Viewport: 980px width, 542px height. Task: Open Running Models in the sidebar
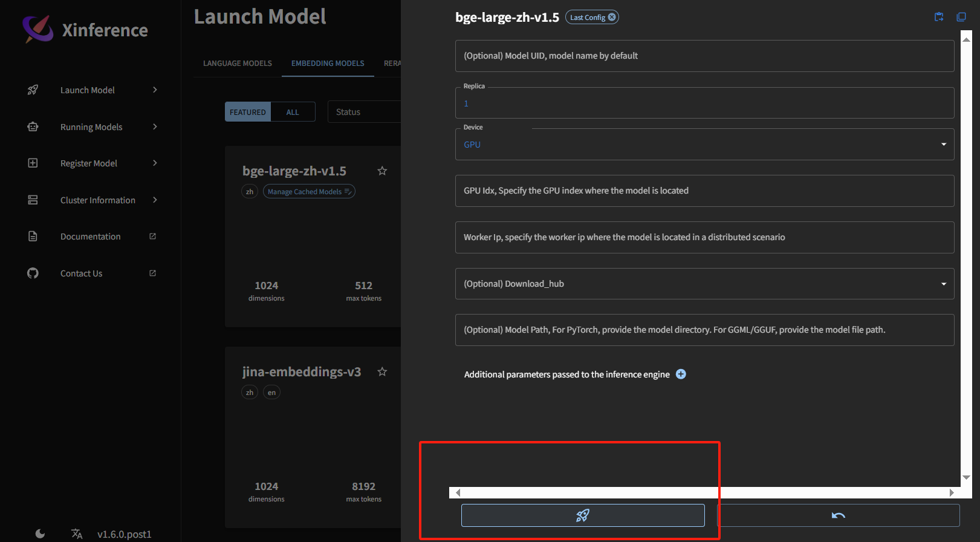(x=91, y=127)
